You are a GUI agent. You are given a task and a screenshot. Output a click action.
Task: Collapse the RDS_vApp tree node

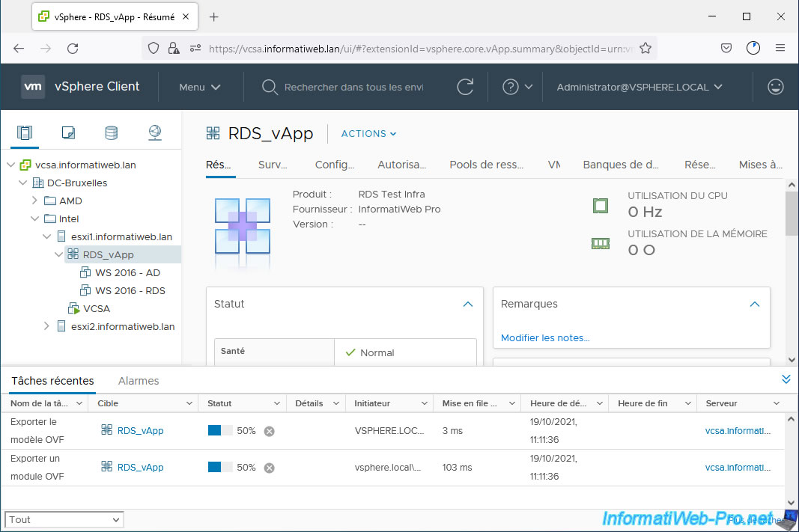point(58,254)
